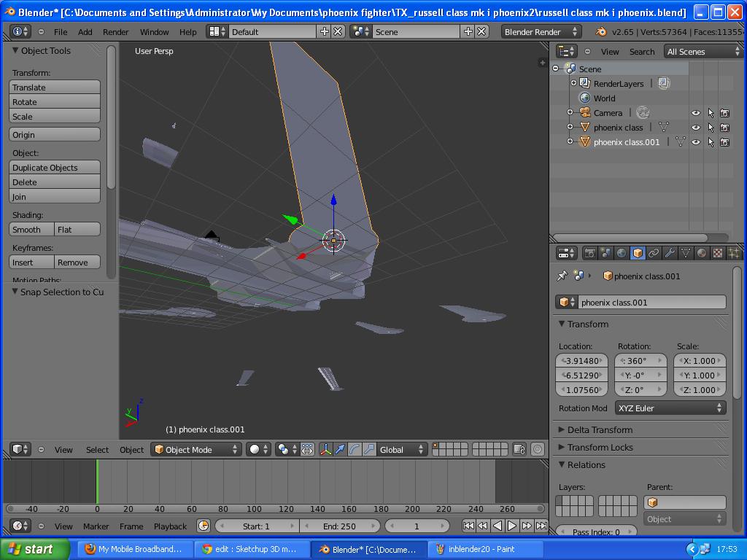Toggle viewport visibility of phoenix class
747x560 pixels.
pos(695,127)
